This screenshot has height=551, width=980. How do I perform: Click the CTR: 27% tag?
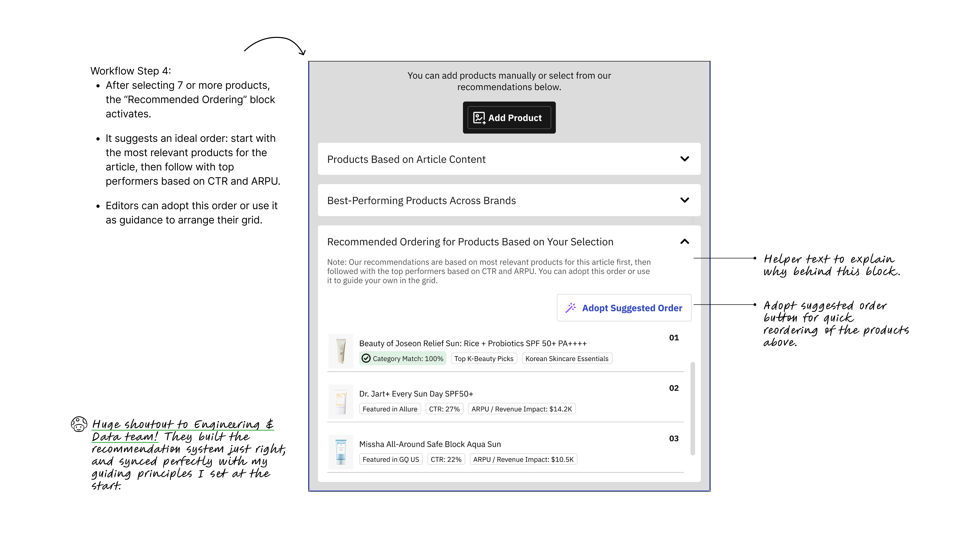(444, 409)
